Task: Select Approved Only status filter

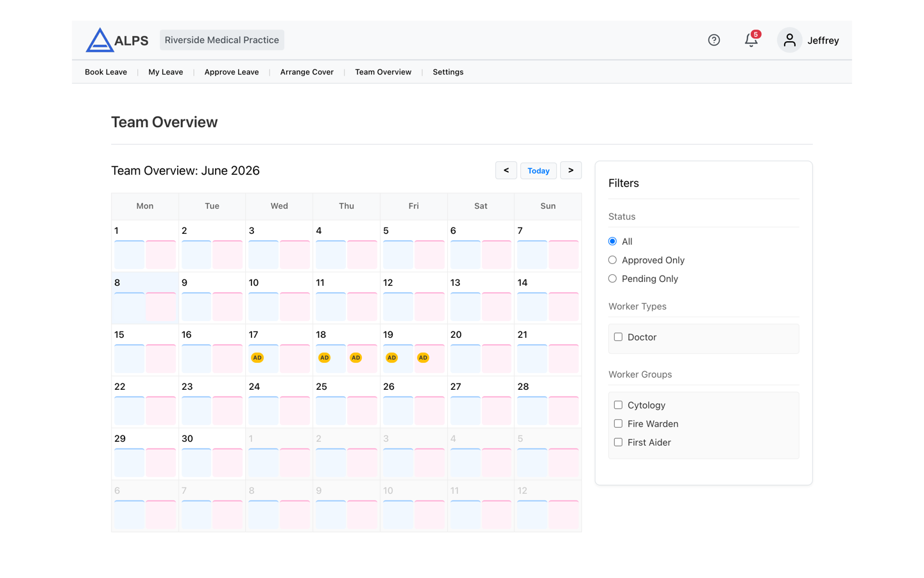Action: pos(613,260)
